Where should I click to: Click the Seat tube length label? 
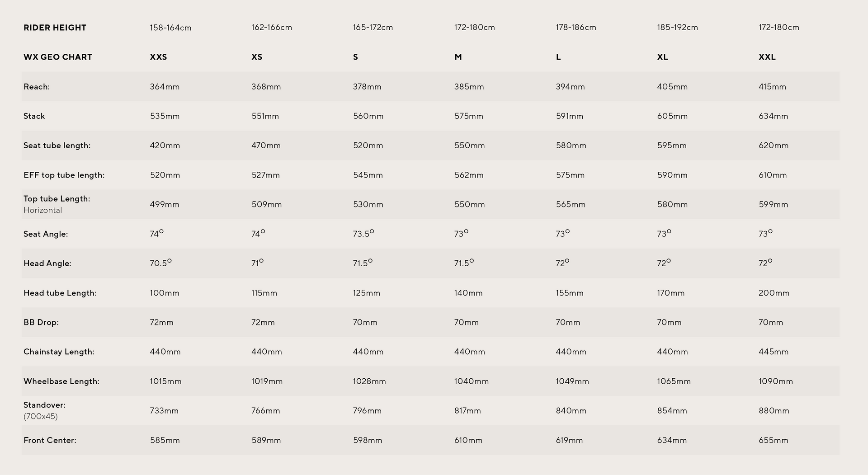coord(57,146)
